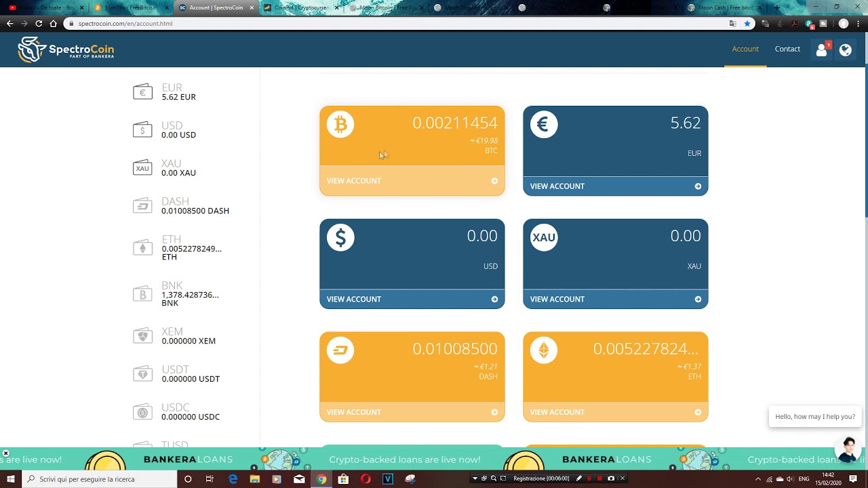The width and height of the screenshot is (868, 488).
Task: Switch to the Moon Cash browser tab
Action: coord(724,7)
